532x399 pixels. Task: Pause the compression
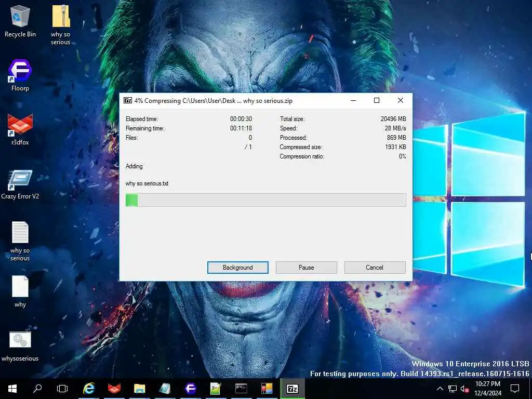coord(307,268)
